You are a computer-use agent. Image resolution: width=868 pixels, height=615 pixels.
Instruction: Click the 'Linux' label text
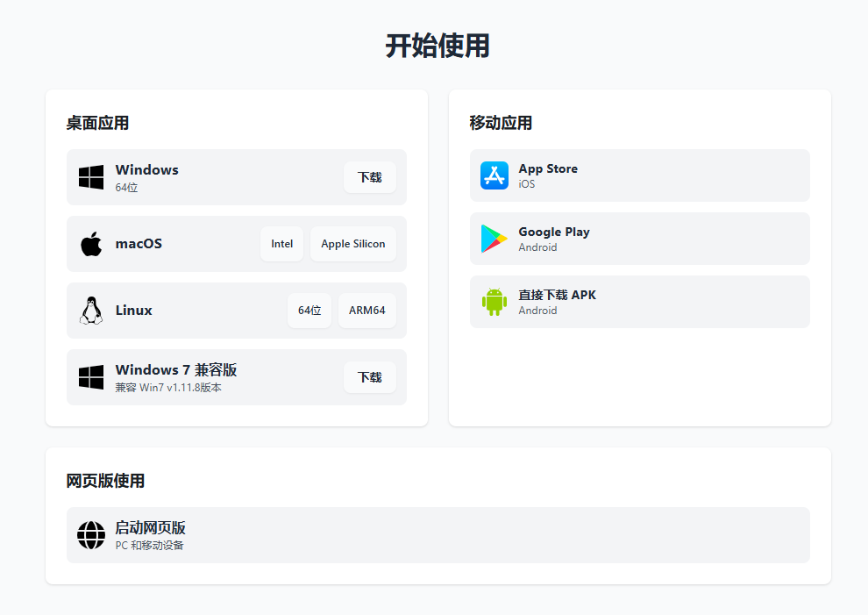(x=133, y=311)
